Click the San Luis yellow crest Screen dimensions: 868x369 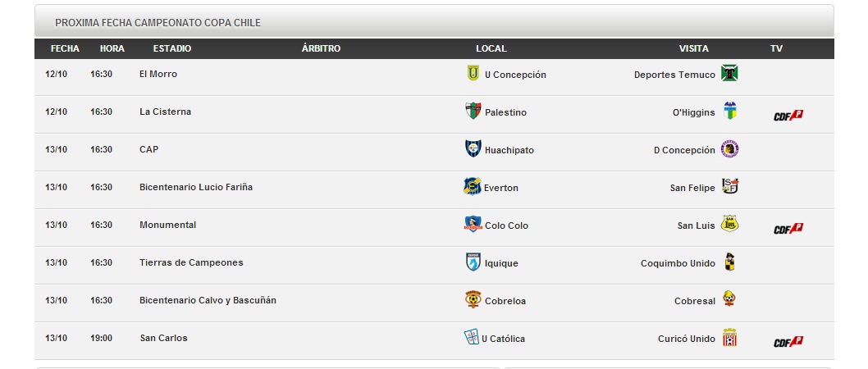point(729,224)
